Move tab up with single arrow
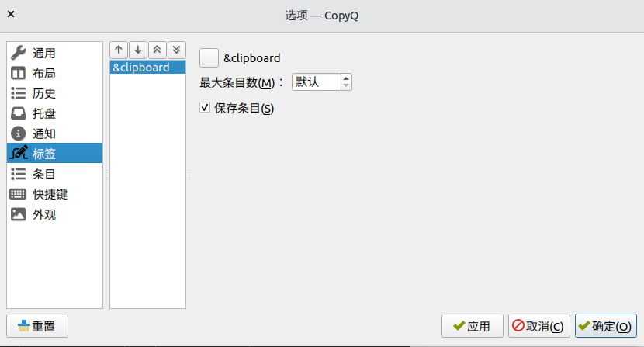This screenshot has height=347, width=644. click(x=119, y=50)
